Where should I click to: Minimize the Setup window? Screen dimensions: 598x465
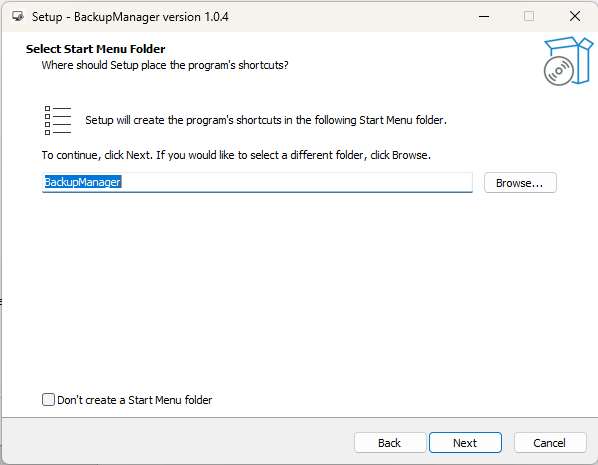(x=484, y=16)
